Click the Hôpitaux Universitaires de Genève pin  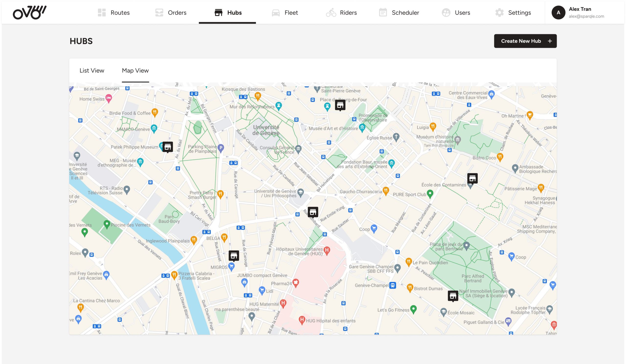327,250
